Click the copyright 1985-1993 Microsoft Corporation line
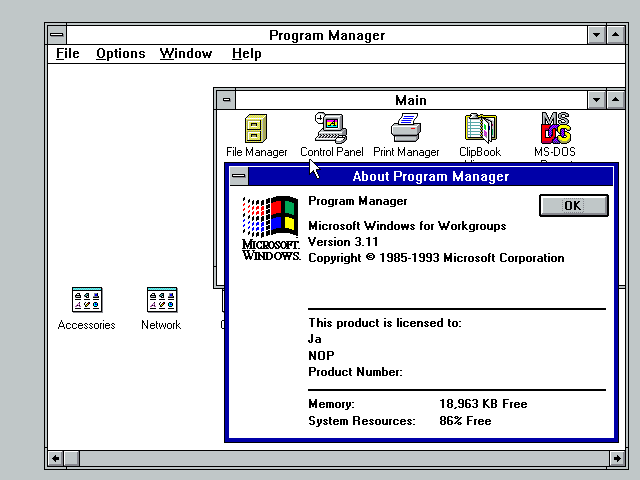The height and width of the screenshot is (480, 640). (x=436, y=258)
